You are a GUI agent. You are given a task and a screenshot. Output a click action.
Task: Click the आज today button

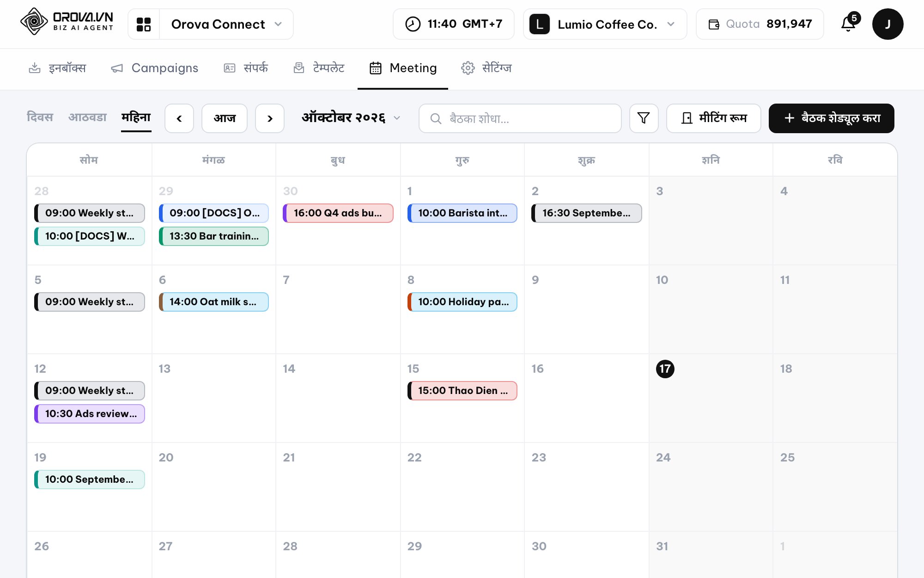tap(225, 118)
